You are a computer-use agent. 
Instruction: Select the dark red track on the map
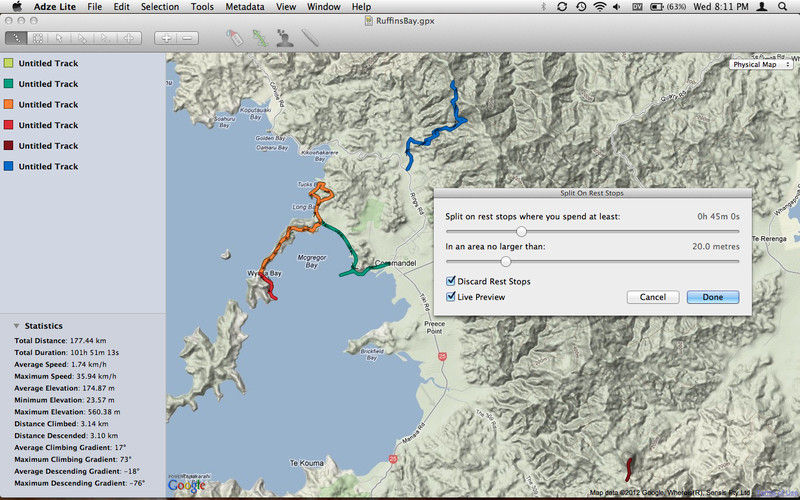coord(629,469)
